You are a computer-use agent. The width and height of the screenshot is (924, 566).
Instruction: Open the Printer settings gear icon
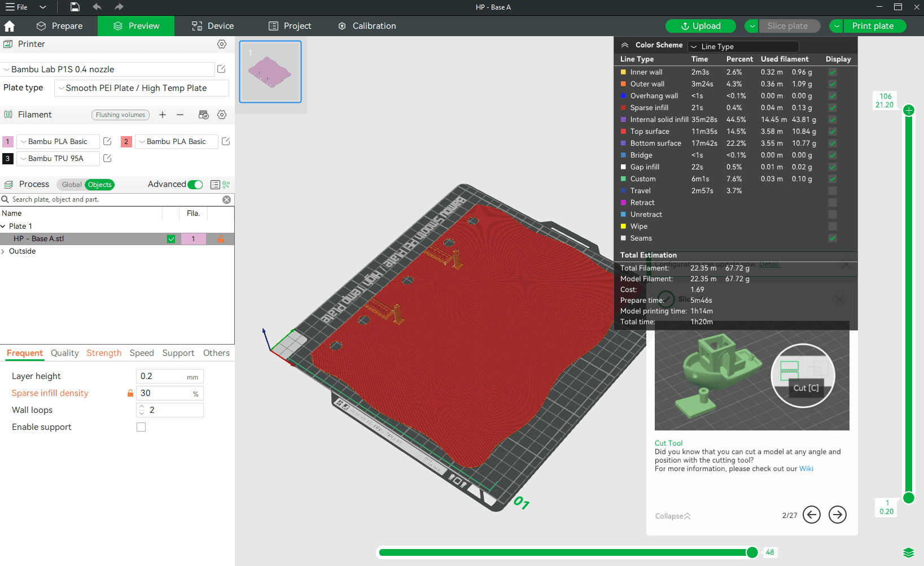tap(222, 44)
